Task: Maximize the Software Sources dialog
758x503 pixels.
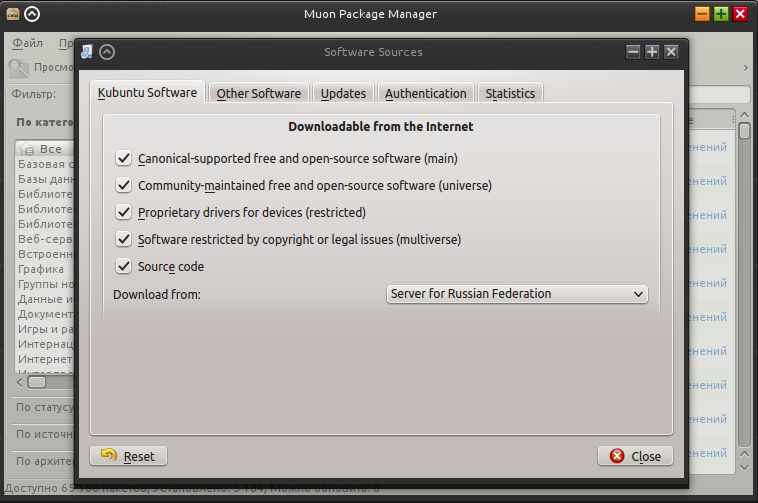Action: (652, 52)
